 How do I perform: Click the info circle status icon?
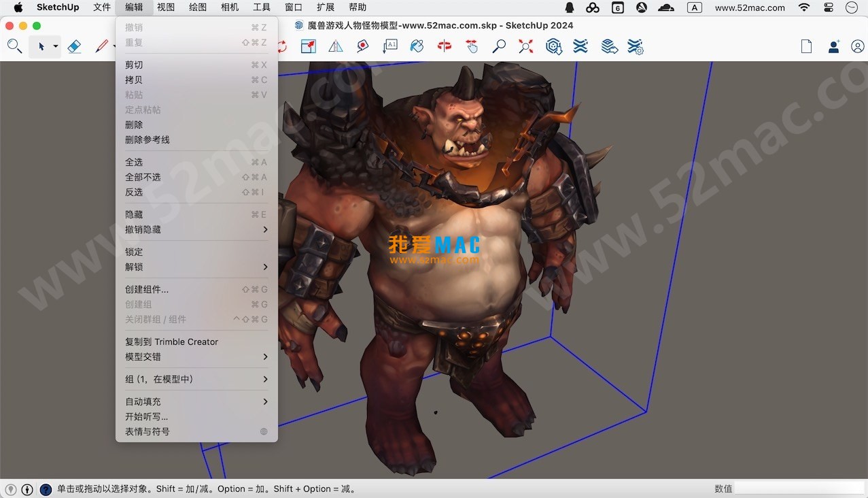(27, 489)
